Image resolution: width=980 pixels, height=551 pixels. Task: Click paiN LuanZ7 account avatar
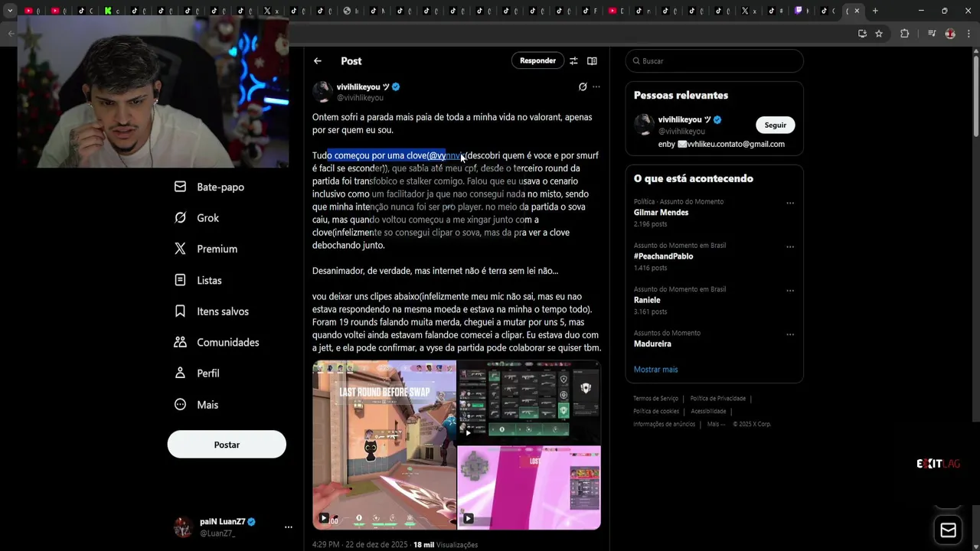[183, 527]
